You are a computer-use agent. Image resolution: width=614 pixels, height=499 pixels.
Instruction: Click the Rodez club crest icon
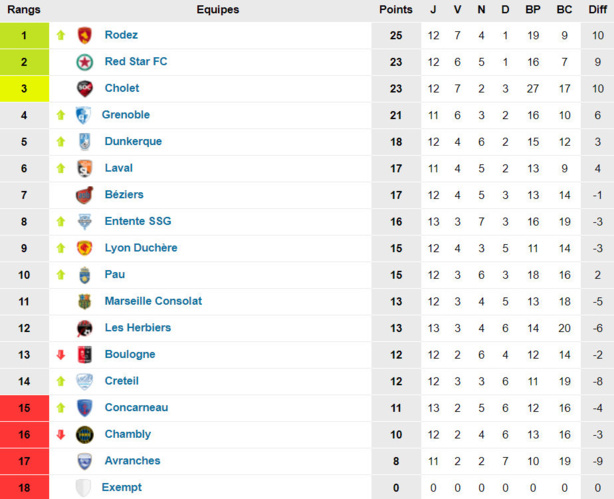tap(85, 35)
